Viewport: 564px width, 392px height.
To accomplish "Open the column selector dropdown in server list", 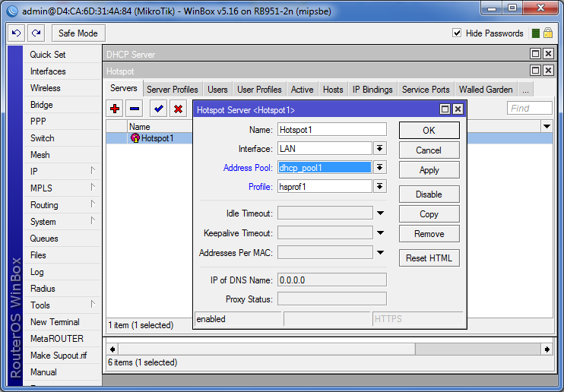I will point(547,127).
